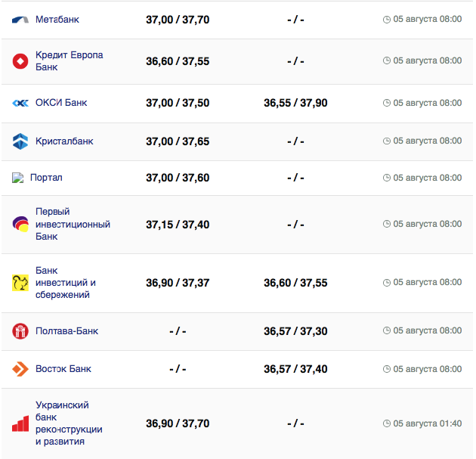Click the Метабанк logo icon
The width and height of the screenshot is (476, 459).
click(20, 20)
